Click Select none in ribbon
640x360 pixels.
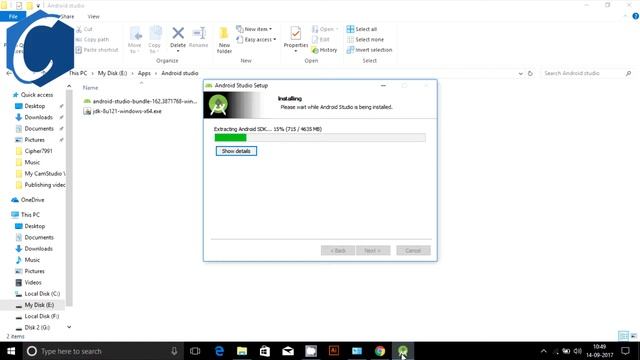coord(365,40)
